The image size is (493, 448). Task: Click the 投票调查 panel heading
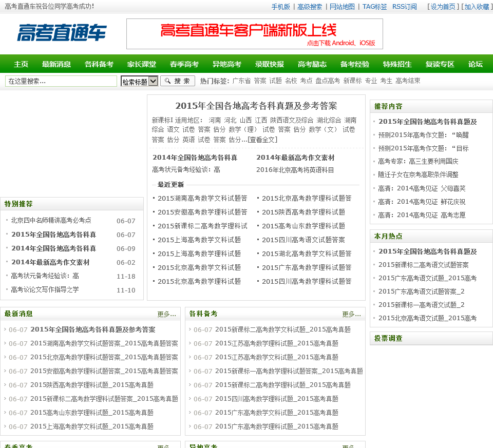point(388,338)
